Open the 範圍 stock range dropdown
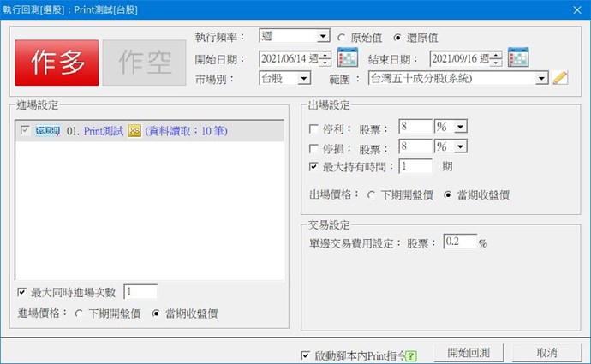Image resolution: width=591 pixels, height=364 pixels. [541, 79]
